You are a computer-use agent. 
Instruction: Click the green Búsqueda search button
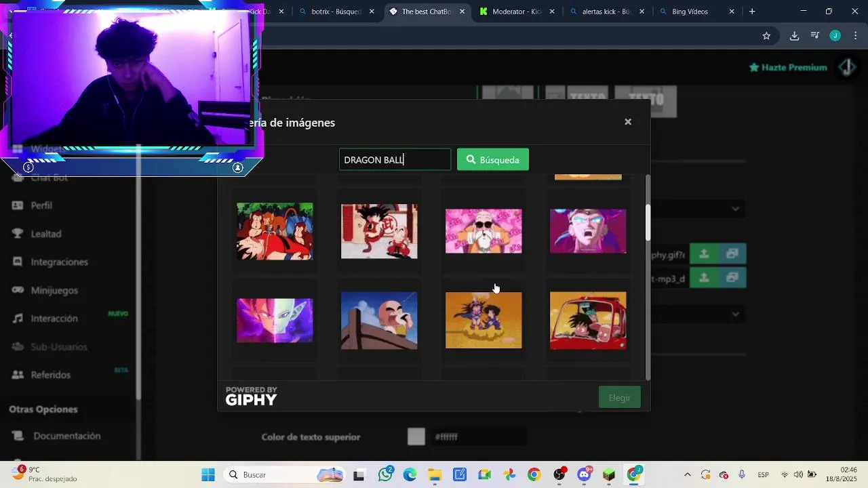tap(493, 160)
